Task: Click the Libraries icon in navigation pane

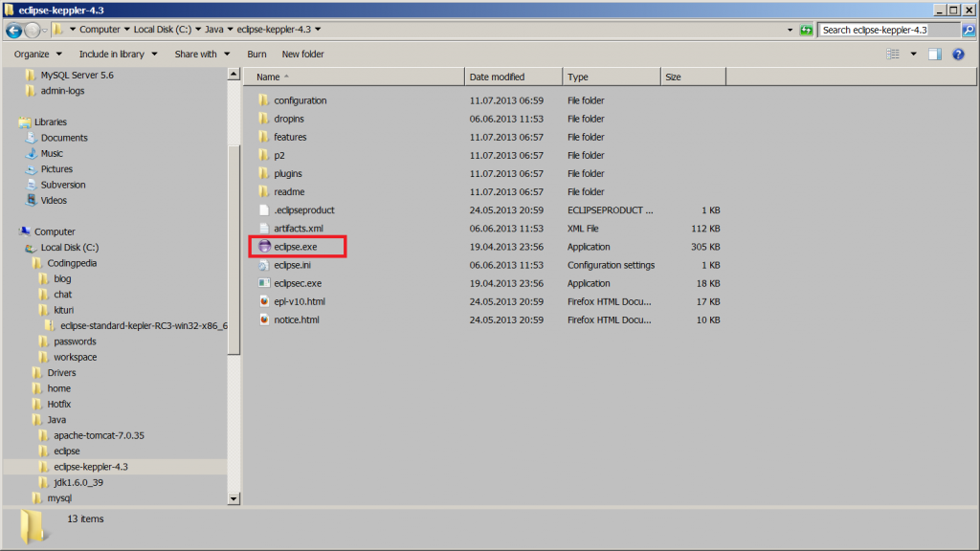Action: (25, 121)
